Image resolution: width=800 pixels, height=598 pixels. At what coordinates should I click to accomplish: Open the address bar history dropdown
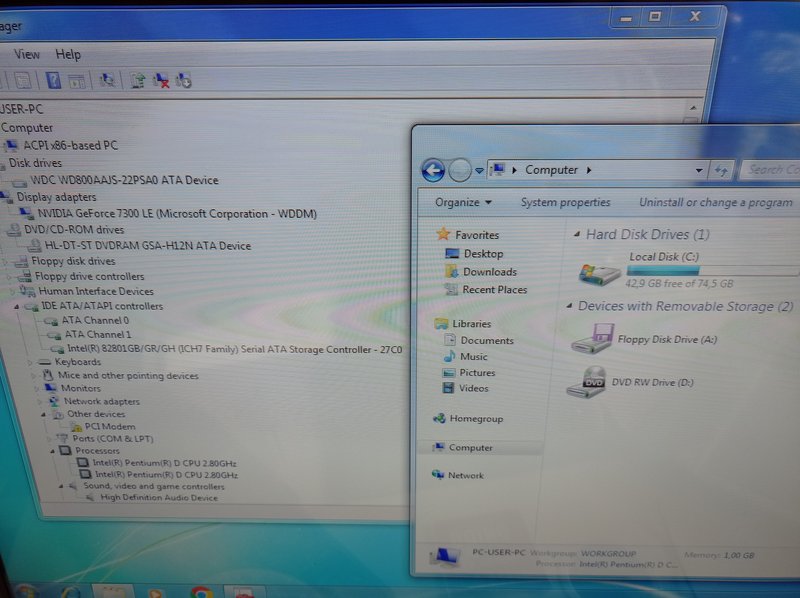(698, 170)
